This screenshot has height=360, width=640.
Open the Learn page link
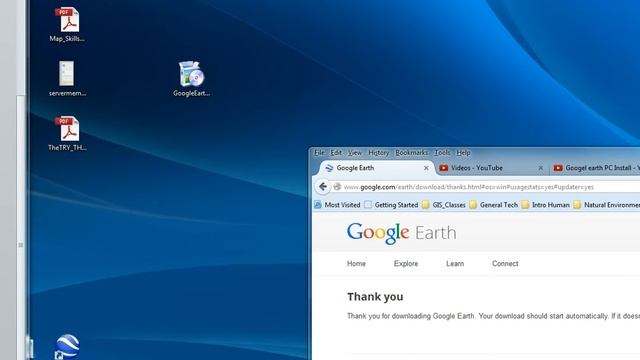pos(455,264)
